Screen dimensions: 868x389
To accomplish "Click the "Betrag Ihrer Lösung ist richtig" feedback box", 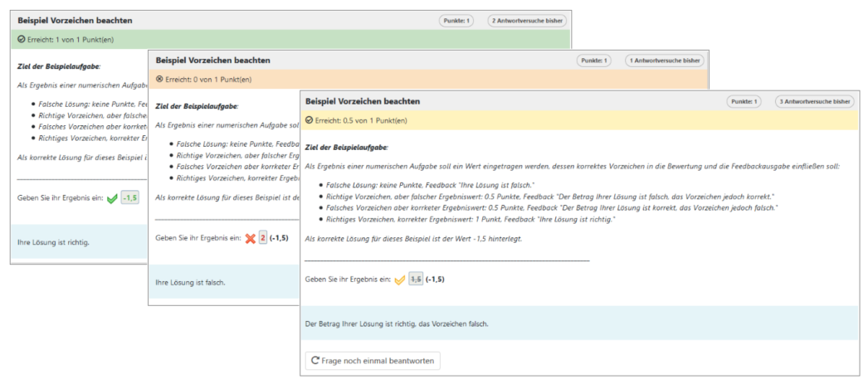I will [x=581, y=323].
